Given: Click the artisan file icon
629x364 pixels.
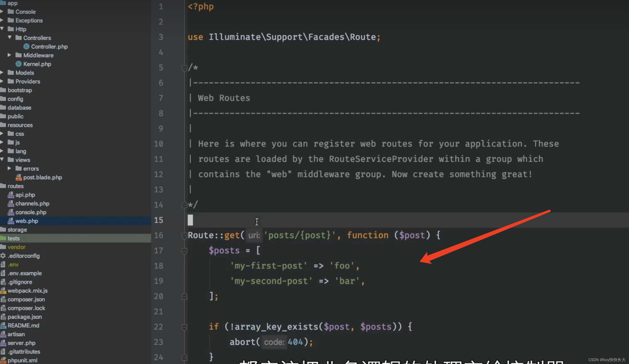Looking at the screenshot, I should [3, 334].
